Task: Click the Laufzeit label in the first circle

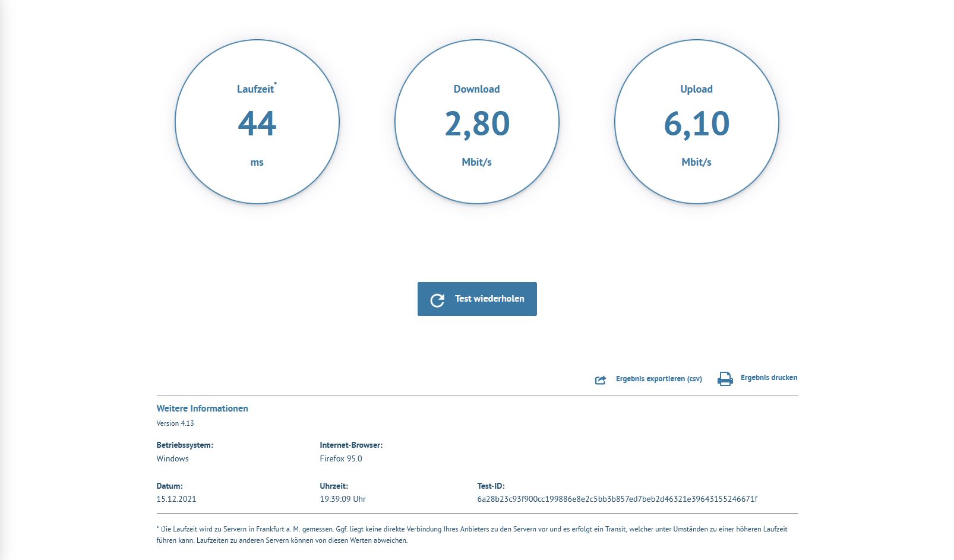Action: point(255,89)
